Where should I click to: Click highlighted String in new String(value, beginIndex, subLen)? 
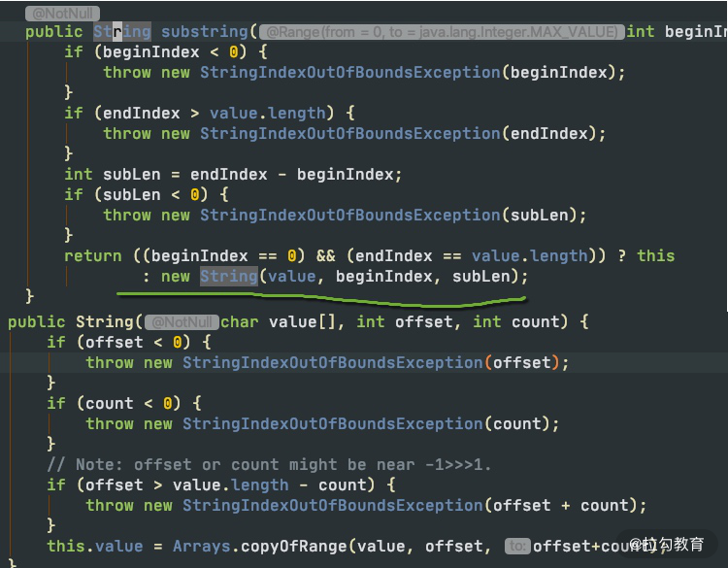coord(228,277)
